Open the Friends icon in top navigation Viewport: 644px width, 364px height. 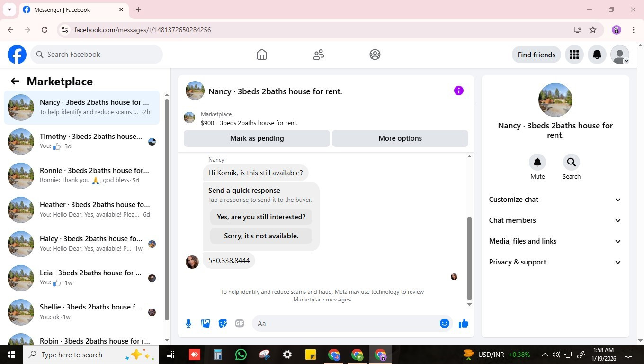[319, 55]
